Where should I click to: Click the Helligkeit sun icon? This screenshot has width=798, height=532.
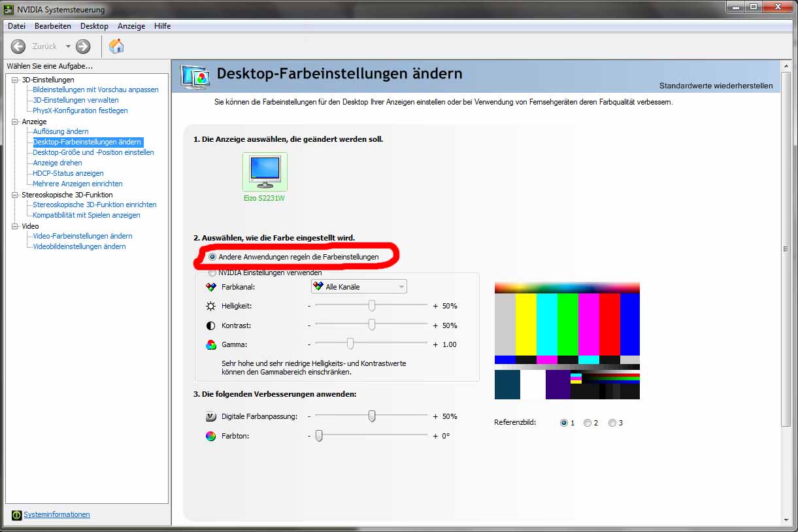210,306
